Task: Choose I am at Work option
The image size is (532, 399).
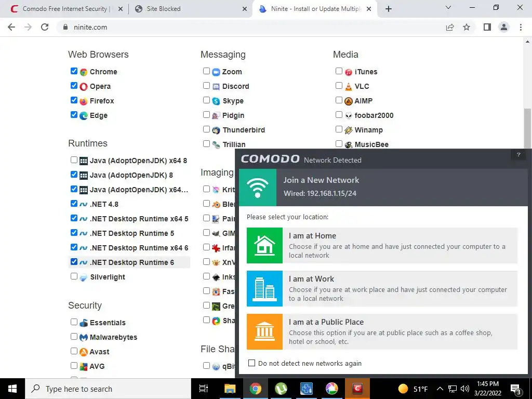Action: (382, 288)
